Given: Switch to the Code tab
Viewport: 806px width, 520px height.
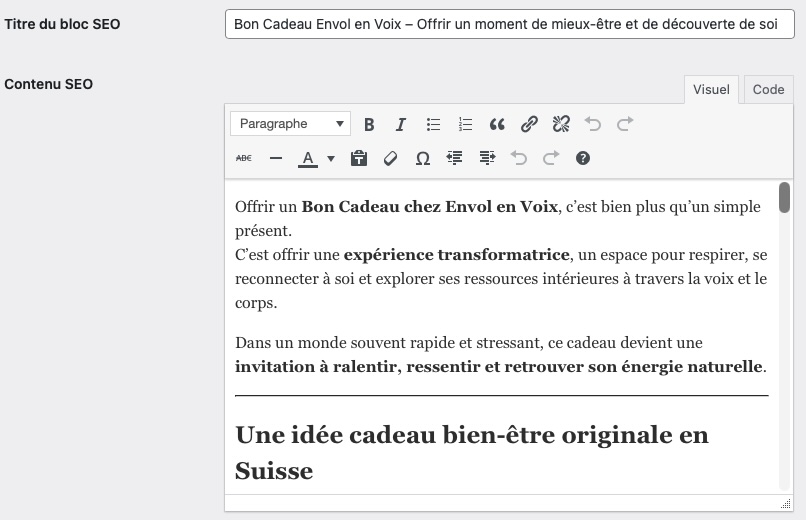Looking at the screenshot, I should pyautogui.click(x=768, y=89).
